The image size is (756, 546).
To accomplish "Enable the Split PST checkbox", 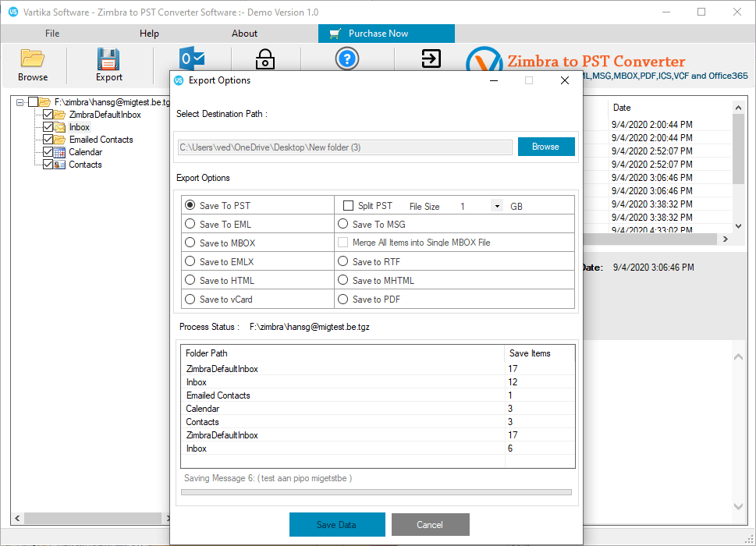I will [348, 206].
